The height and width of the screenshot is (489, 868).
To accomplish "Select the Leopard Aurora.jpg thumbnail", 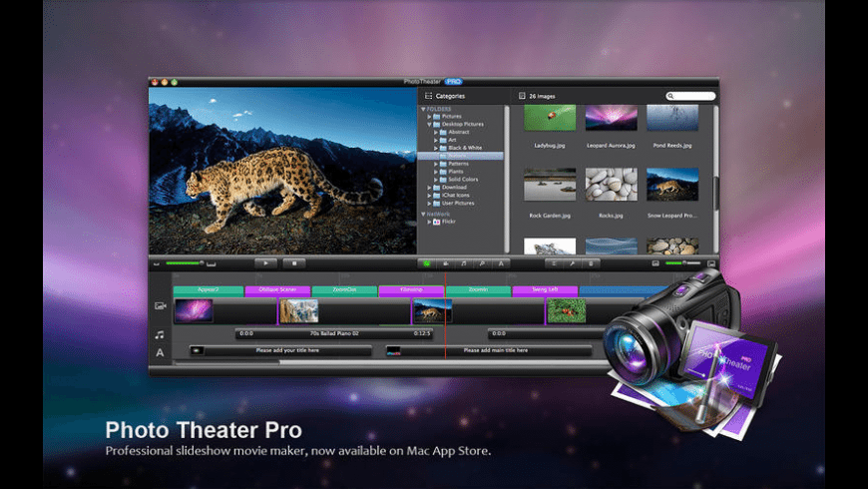I will pos(612,118).
